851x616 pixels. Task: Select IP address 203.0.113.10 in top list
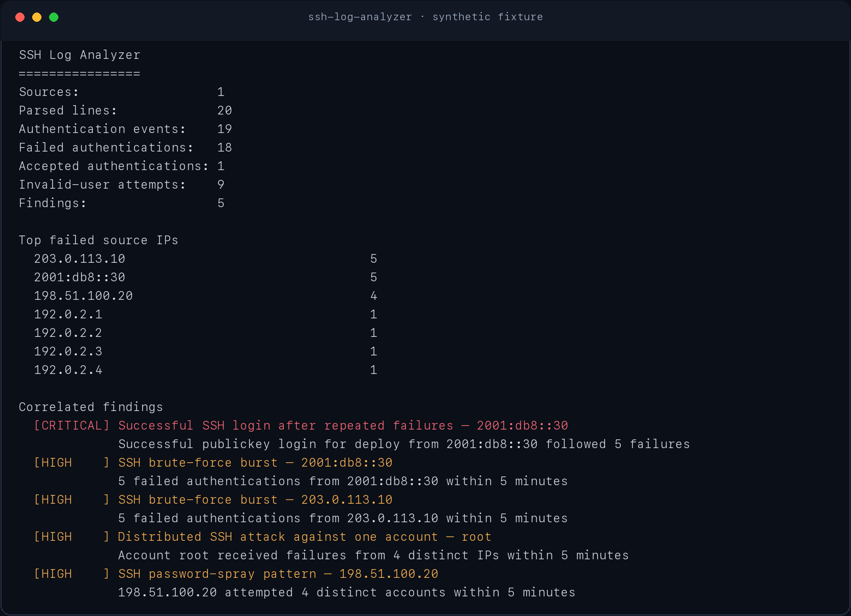[x=80, y=259]
